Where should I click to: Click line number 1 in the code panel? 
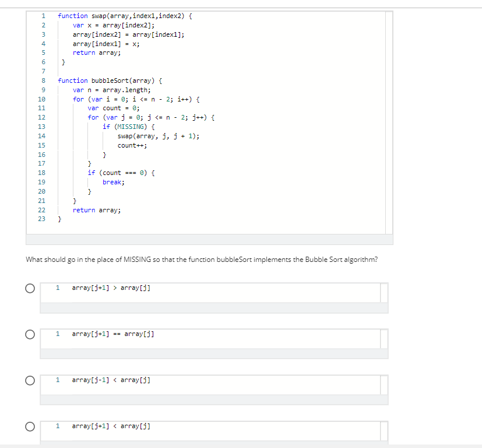coord(41,16)
